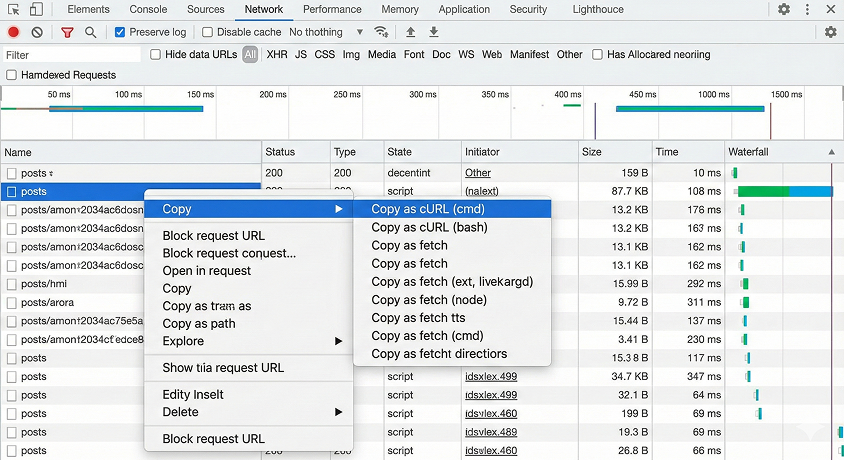Toggle the red filter funnel icon
Viewport: 844px width, 460px height.
(x=67, y=32)
